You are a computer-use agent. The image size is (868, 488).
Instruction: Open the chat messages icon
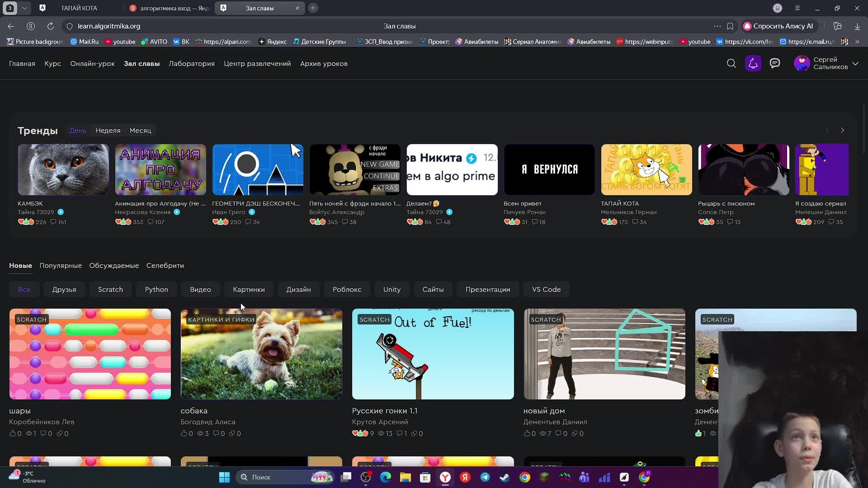coord(775,64)
